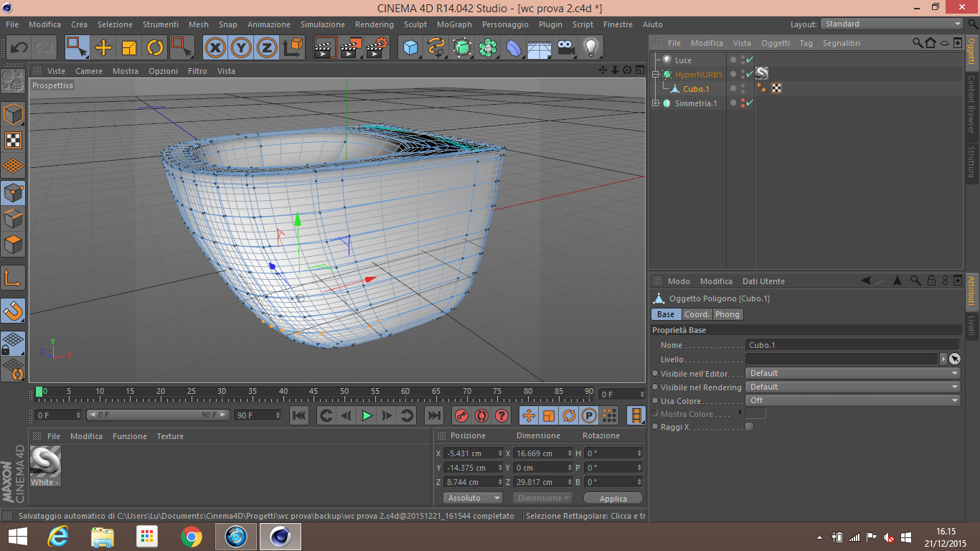Add a Cube primitive object
980x551 pixels.
[410, 48]
